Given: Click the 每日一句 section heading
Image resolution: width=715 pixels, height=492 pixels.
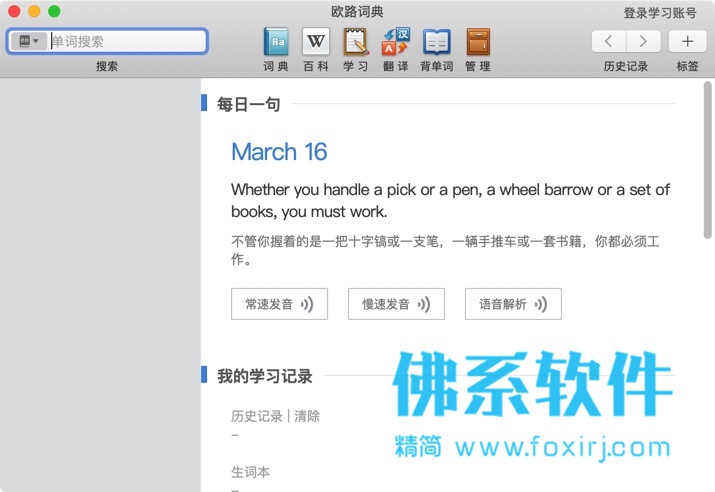Looking at the screenshot, I should click(249, 104).
